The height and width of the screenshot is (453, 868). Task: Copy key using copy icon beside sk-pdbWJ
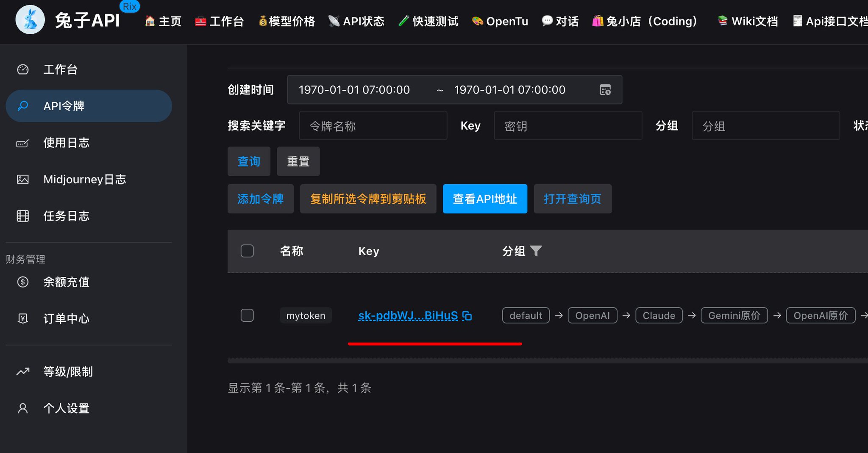point(467,316)
